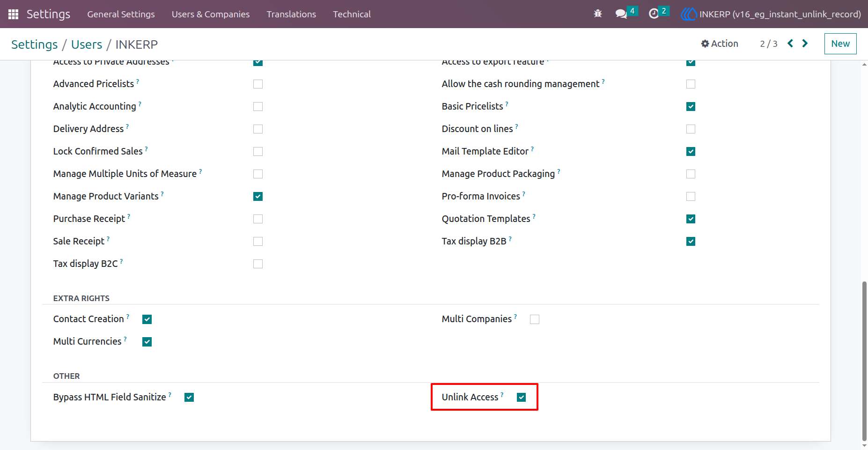This screenshot has height=450, width=868.
Task: Show help tooltip for Manage Product Packaging
Action: click(x=559, y=171)
